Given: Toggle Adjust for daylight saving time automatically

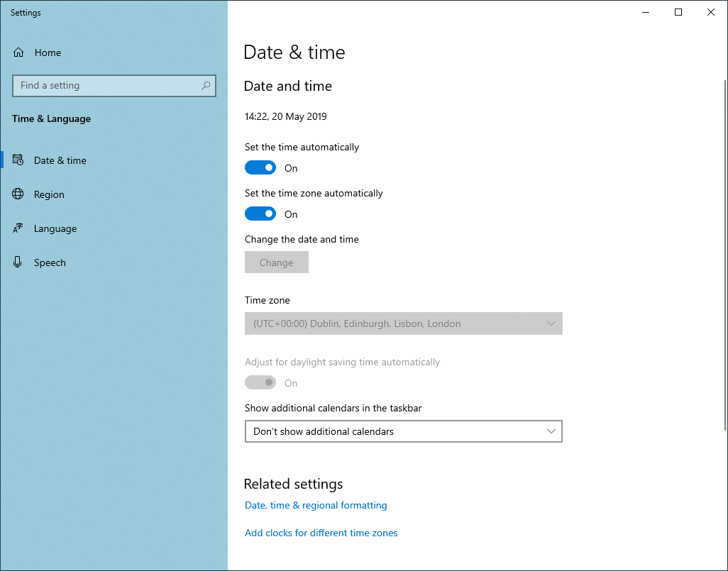Looking at the screenshot, I should pyautogui.click(x=260, y=382).
